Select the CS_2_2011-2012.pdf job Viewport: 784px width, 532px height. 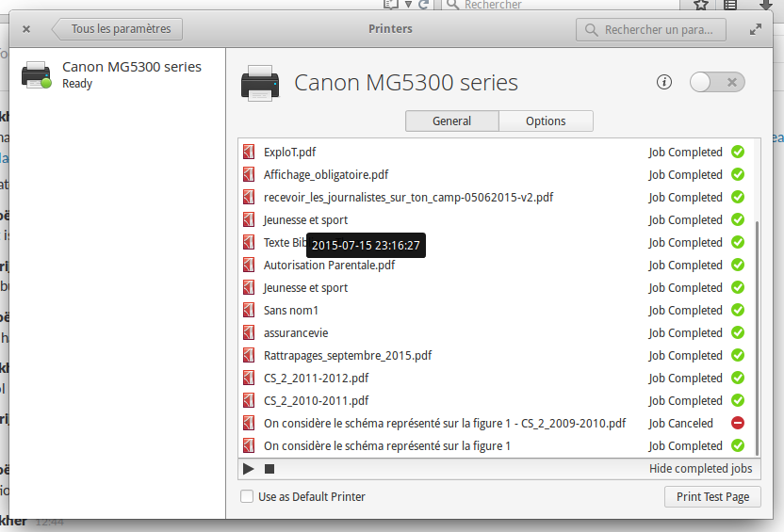pyautogui.click(x=497, y=378)
